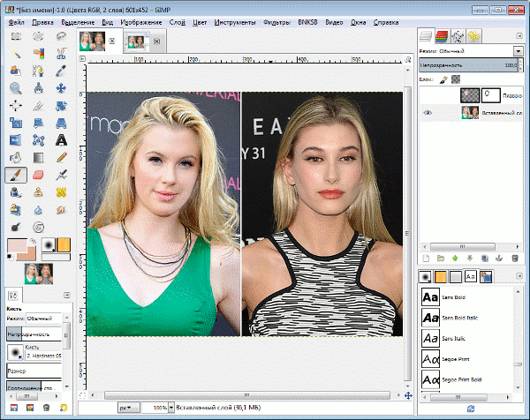The height and width of the screenshot is (420, 530).
Task: Select the Free Select lasso tool
Action: (61, 36)
